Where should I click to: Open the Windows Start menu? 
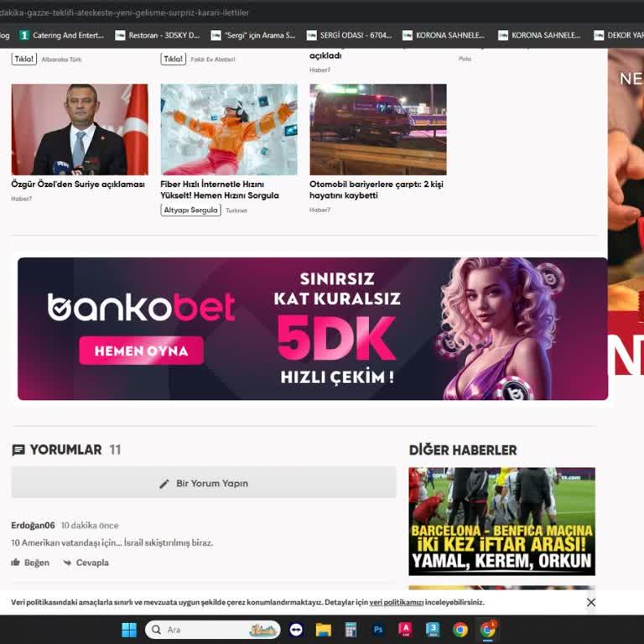129,630
